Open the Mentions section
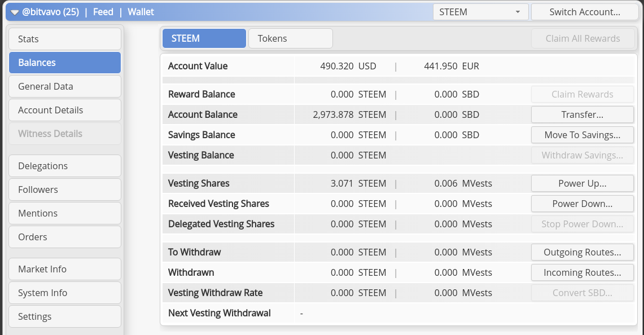The image size is (644, 335). pyautogui.click(x=65, y=213)
